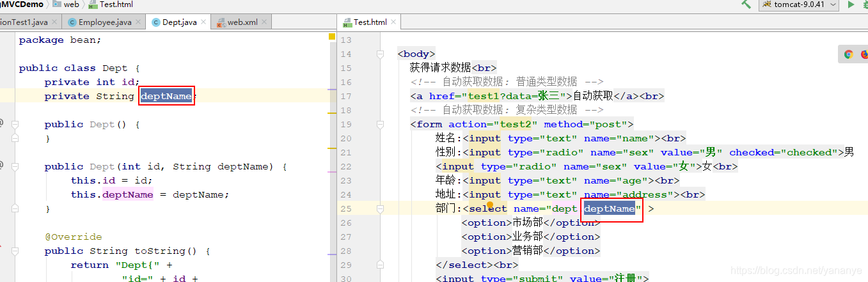868x282 pixels.
Task: Click the form action="test2" line
Action: [x=522, y=124]
